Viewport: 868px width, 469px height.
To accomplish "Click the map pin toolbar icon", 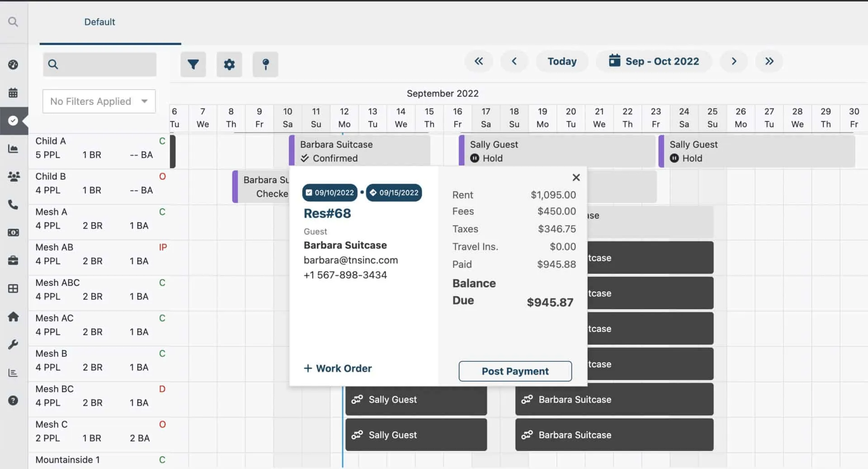I will point(265,64).
